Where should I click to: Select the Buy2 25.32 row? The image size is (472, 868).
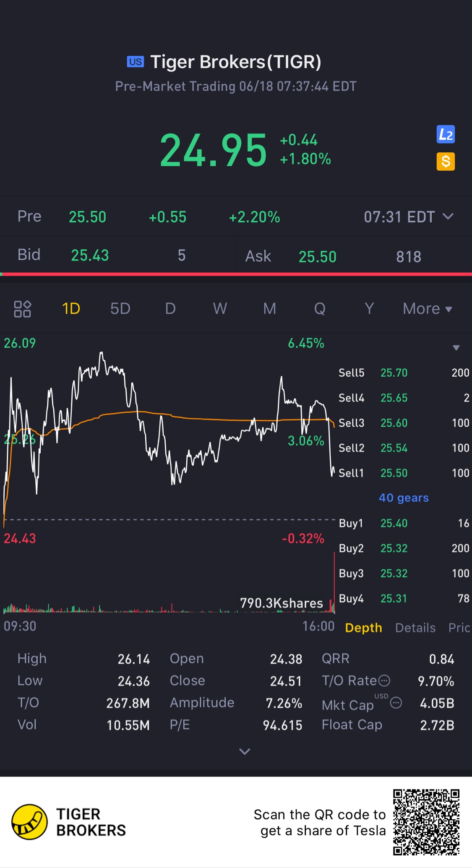point(404,548)
